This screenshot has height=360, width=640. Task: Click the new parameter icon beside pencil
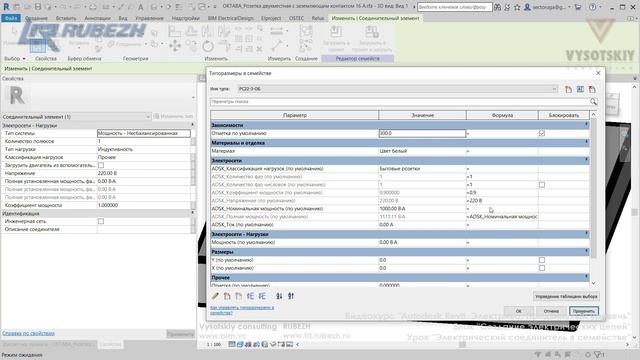coord(227,296)
